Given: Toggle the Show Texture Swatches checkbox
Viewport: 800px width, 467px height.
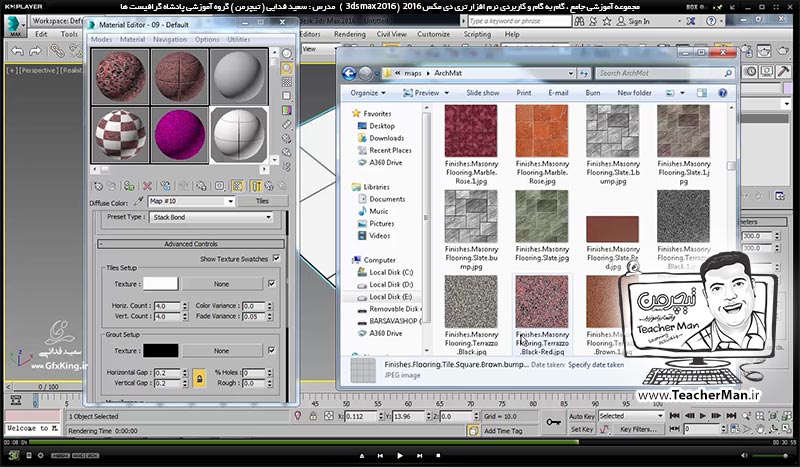Looking at the screenshot, I should click(x=277, y=258).
